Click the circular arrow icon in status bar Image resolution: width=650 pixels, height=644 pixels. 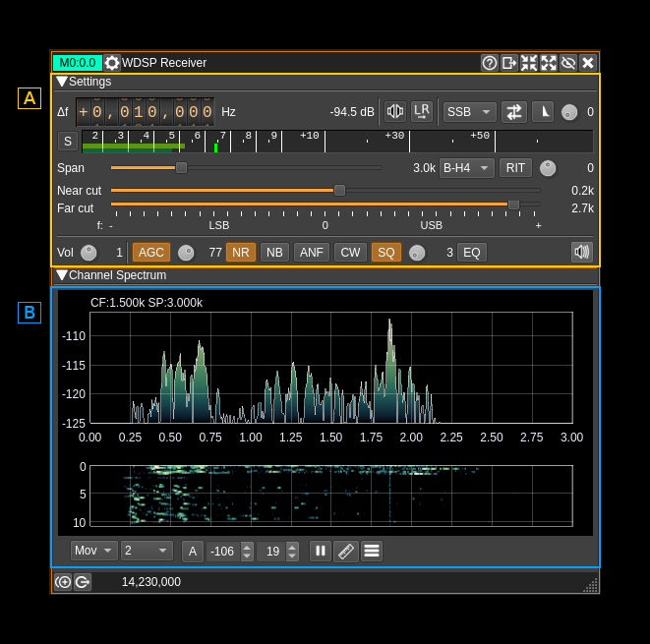(83, 582)
